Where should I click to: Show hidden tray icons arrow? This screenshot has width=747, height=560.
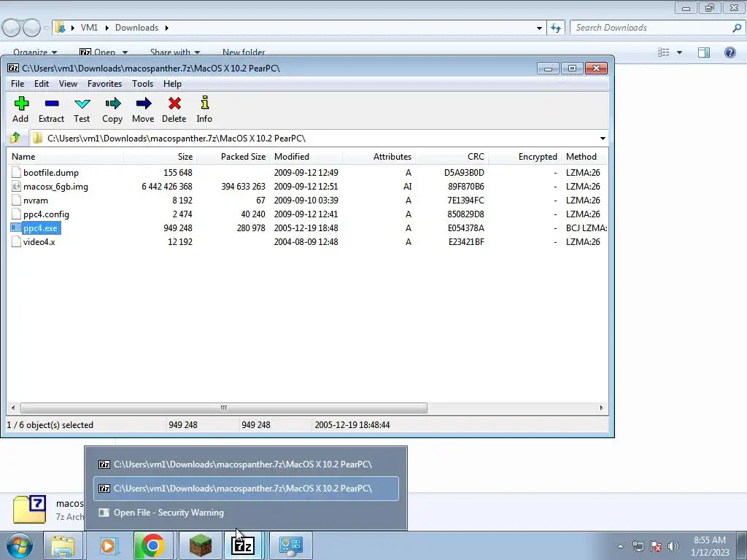pyautogui.click(x=620, y=546)
